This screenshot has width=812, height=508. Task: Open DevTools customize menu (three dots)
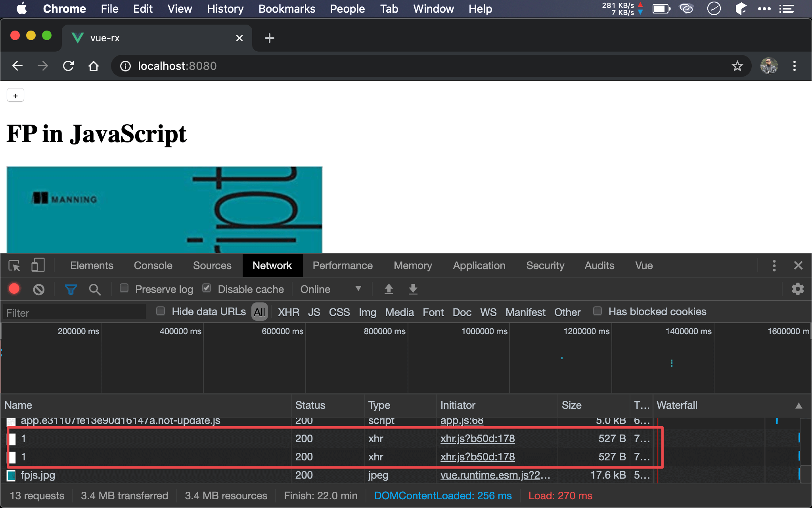point(774,266)
